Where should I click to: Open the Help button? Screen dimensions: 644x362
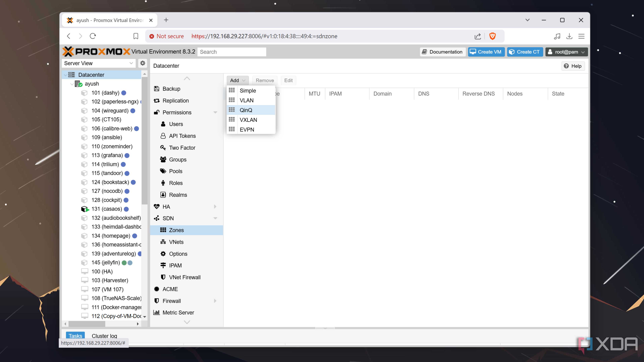[573, 66]
